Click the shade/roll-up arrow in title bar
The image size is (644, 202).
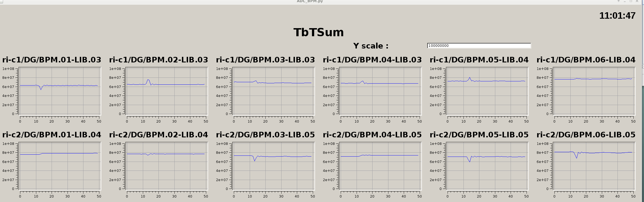pyautogui.click(x=619, y=1)
